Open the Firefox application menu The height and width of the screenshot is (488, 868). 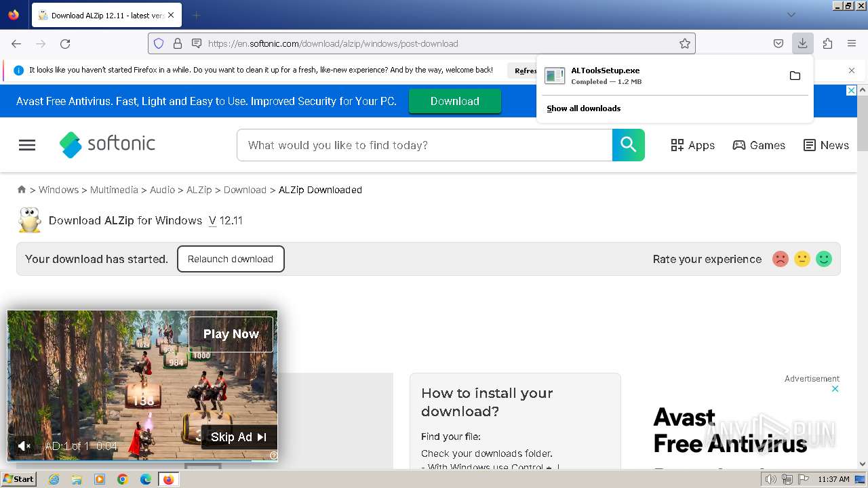[852, 43]
